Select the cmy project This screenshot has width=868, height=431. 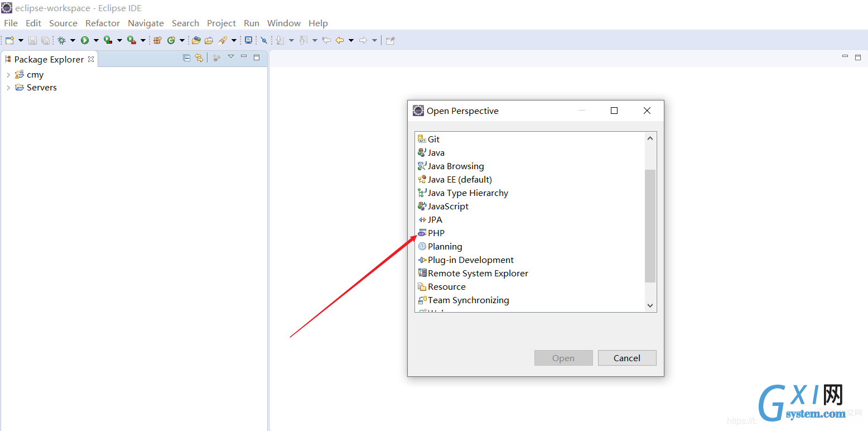pyautogui.click(x=30, y=75)
